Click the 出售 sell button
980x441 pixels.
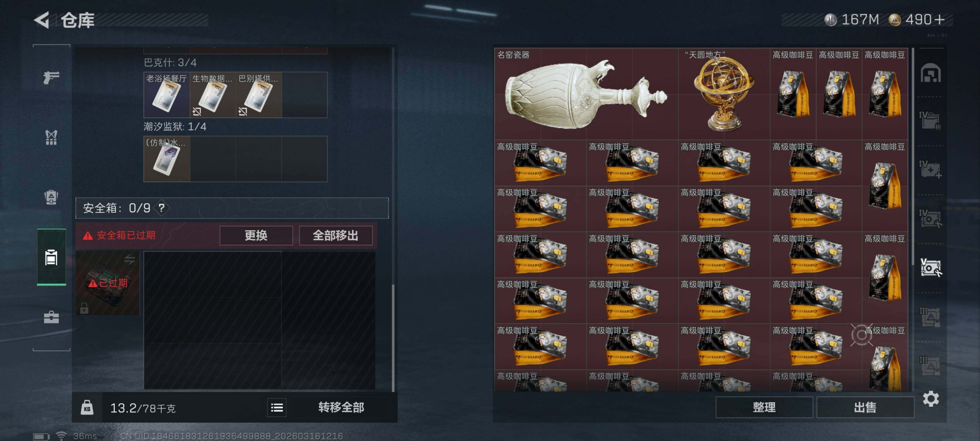point(865,408)
